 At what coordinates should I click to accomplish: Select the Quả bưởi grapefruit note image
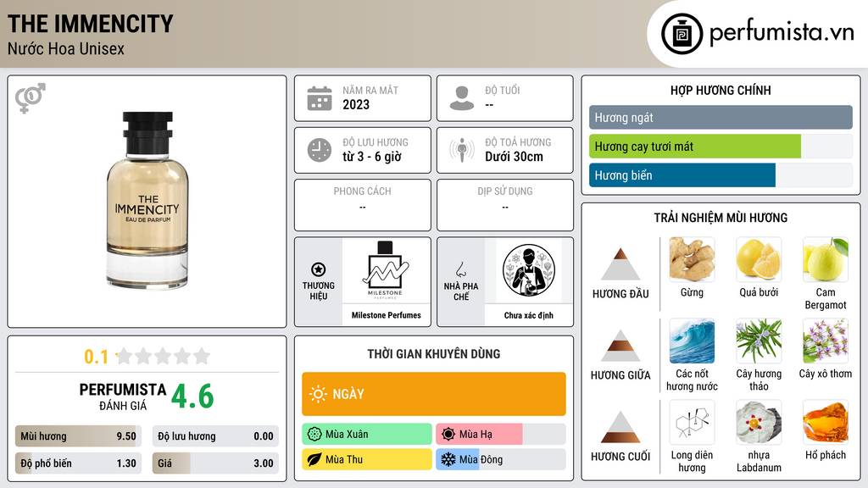point(759,259)
